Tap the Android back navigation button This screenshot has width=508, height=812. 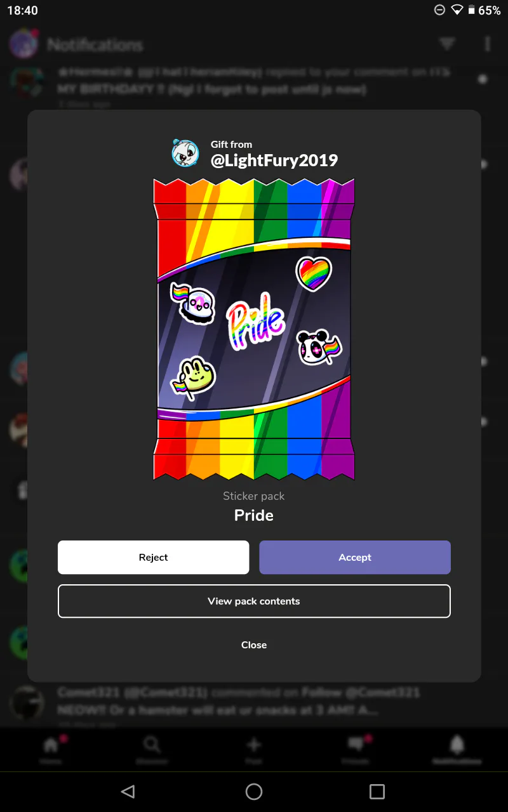pyautogui.click(x=128, y=791)
